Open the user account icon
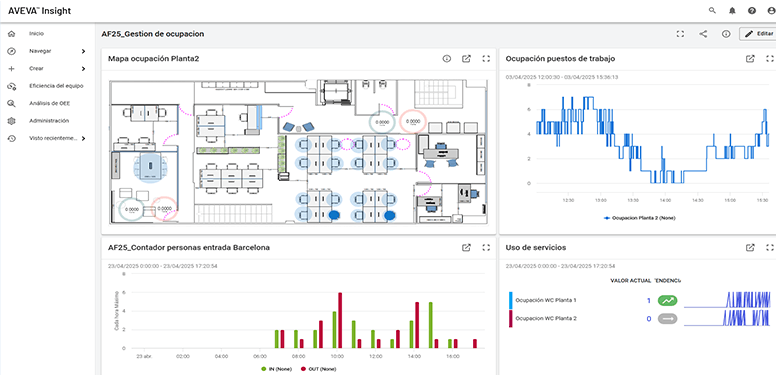776x375 pixels. (x=771, y=10)
